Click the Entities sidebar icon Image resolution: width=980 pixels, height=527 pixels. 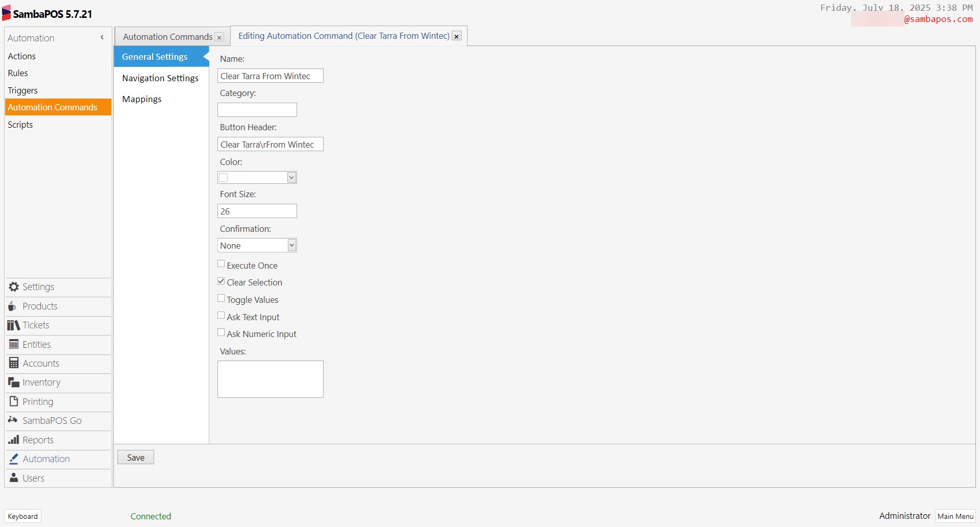pyautogui.click(x=13, y=344)
